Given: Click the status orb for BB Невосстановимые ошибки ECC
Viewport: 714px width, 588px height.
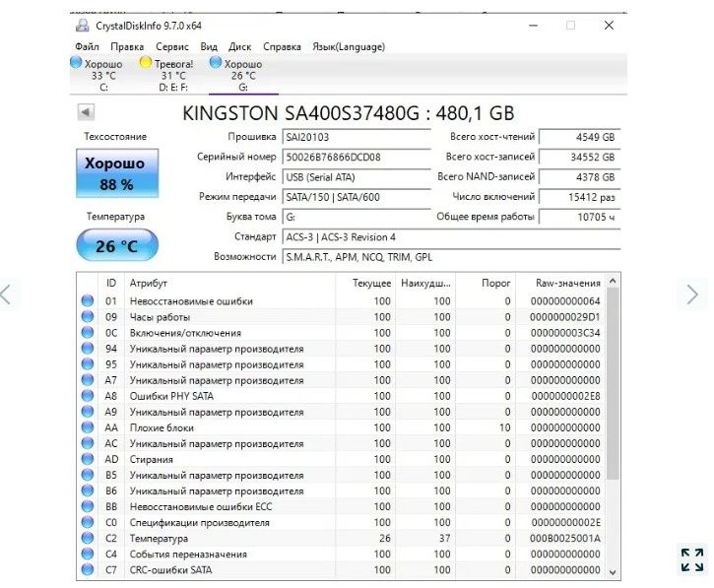Looking at the screenshot, I should 88,506.
